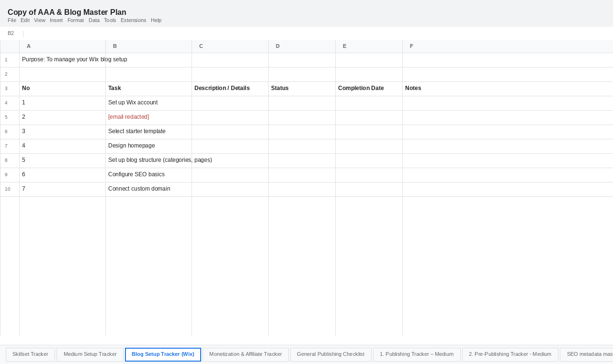Click the 'Set up Wix account' cell
Image resolution: width=613 pixels, height=364 pixels.
click(x=148, y=103)
